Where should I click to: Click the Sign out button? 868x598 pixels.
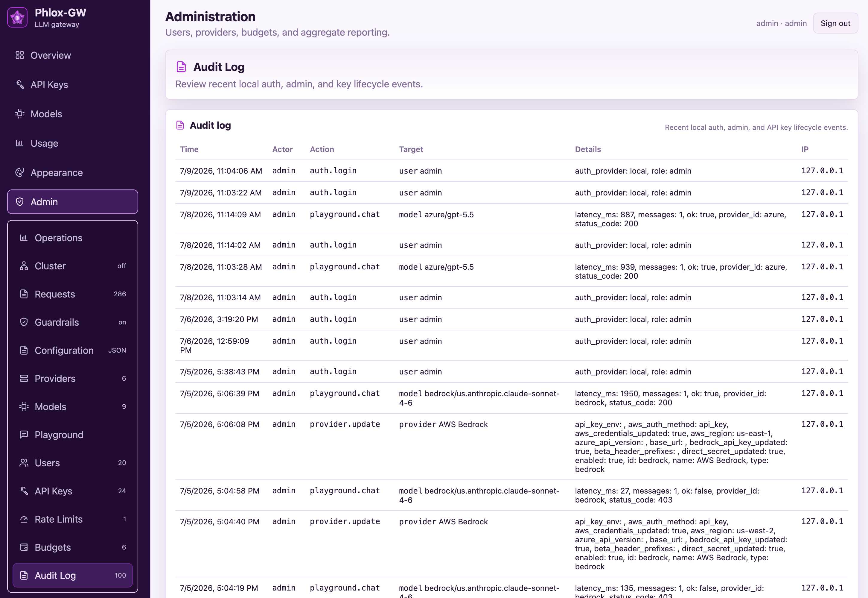pos(835,23)
